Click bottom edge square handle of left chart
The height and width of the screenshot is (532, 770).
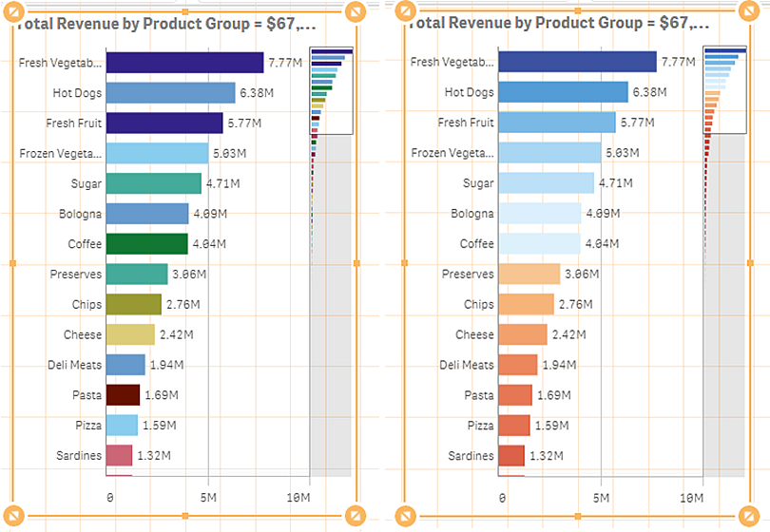[185, 516]
